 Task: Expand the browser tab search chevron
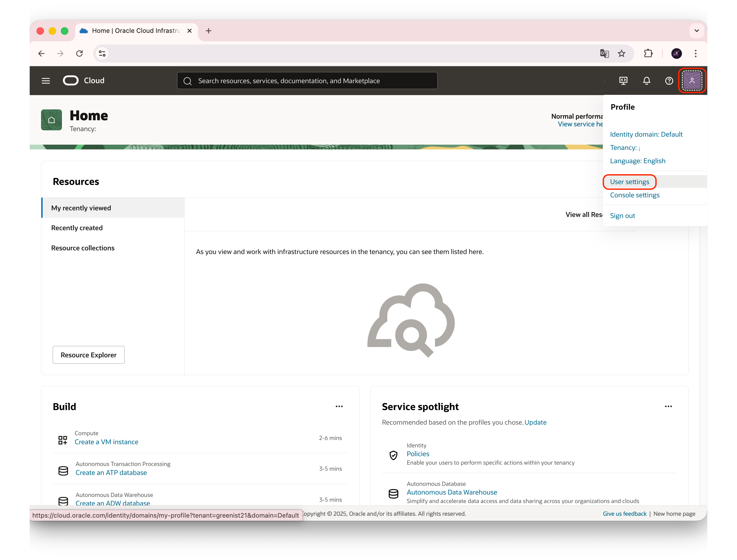tap(696, 31)
